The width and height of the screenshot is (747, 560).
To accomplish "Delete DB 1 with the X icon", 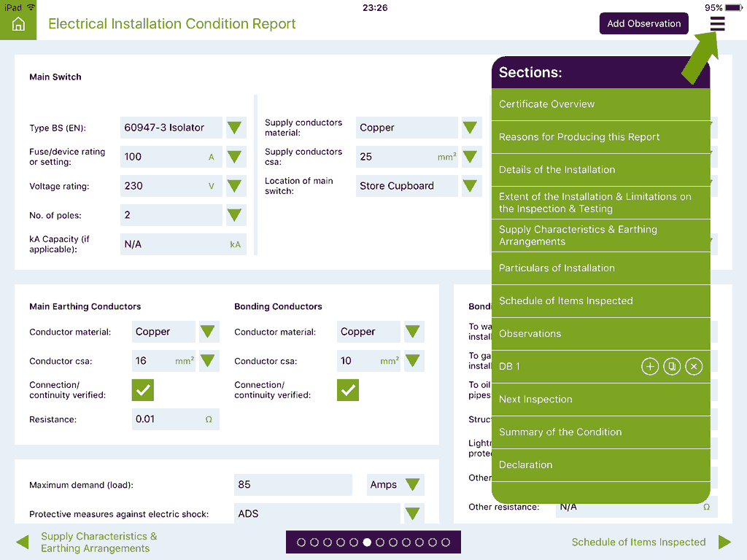I will click(x=694, y=366).
